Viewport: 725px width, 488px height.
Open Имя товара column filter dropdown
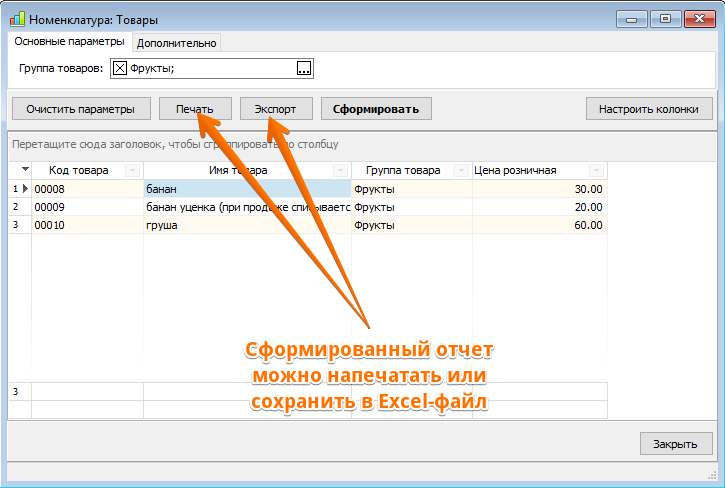point(340,171)
